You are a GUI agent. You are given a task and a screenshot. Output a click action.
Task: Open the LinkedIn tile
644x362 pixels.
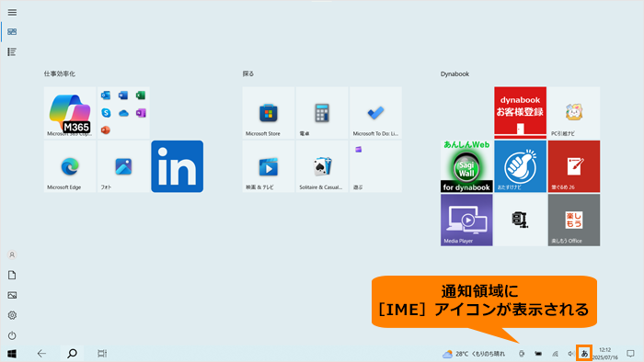click(x=177, y=166)
